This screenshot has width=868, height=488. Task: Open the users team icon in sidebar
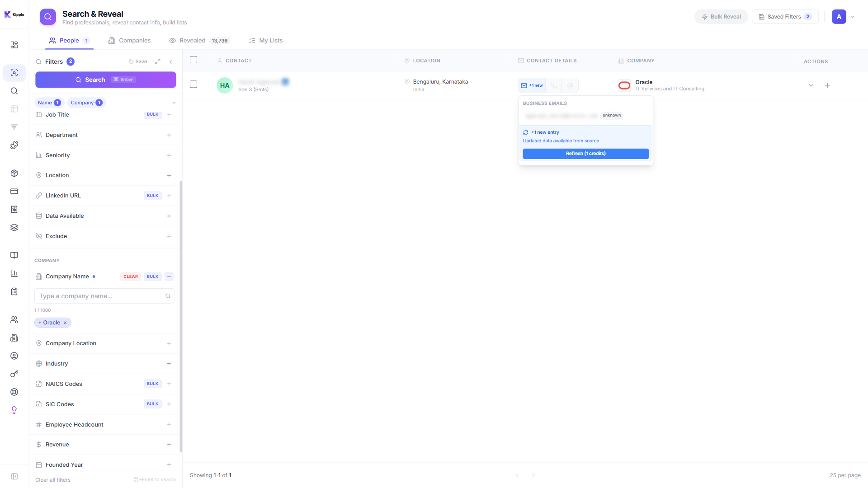pos(14,319)
